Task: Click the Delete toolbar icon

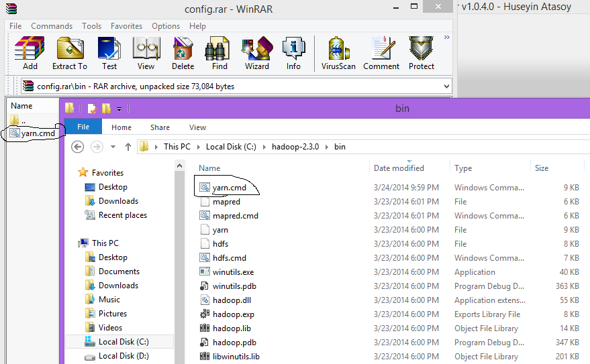Action: pyautogui.click(x=183, y=54)
